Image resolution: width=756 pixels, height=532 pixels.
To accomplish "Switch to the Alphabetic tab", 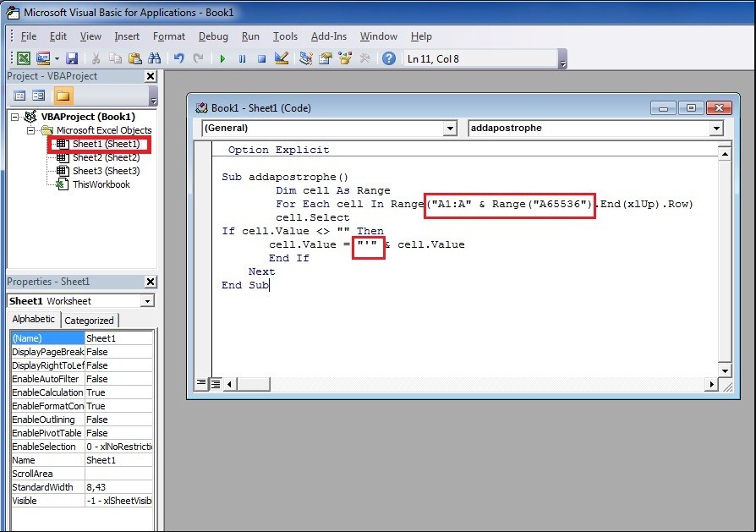I will pyautogui.click(x=33, y=320).
